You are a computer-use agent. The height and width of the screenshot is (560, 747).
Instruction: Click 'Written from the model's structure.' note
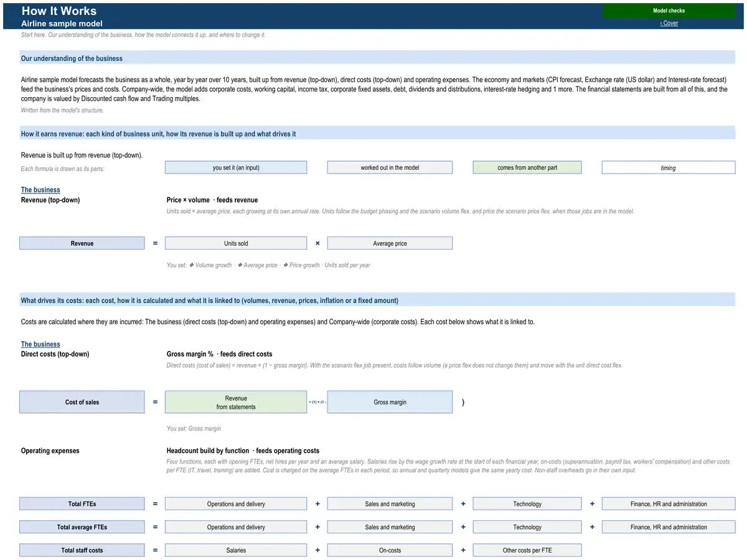[63, 110]
